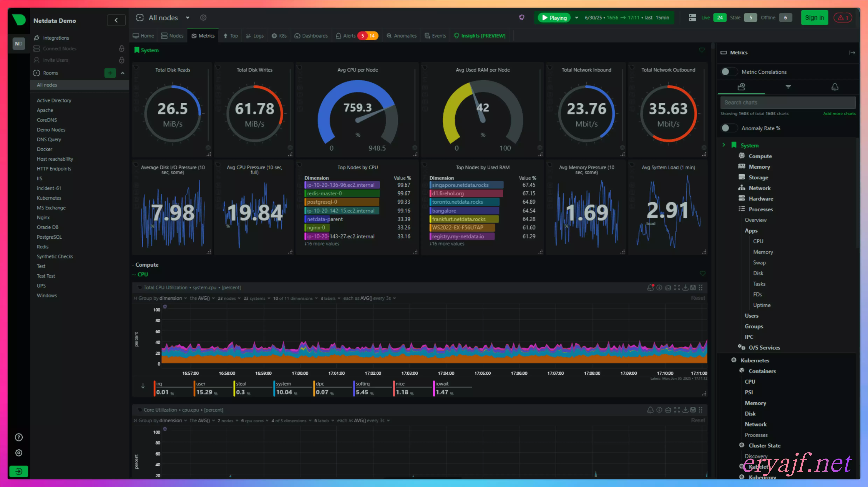868x487 pixels.
Task: Click the heart icon on the CPU section row
Action: click(x=702, y=273)
